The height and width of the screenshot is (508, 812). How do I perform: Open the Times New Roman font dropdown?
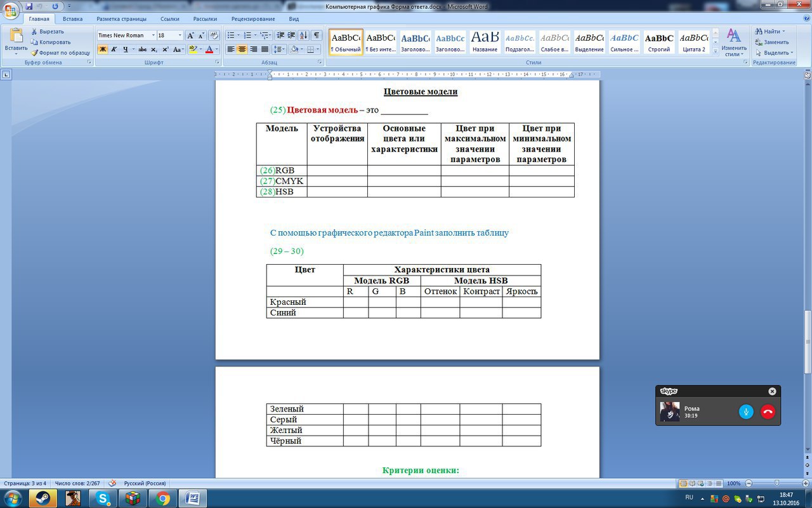coord(154,36)
